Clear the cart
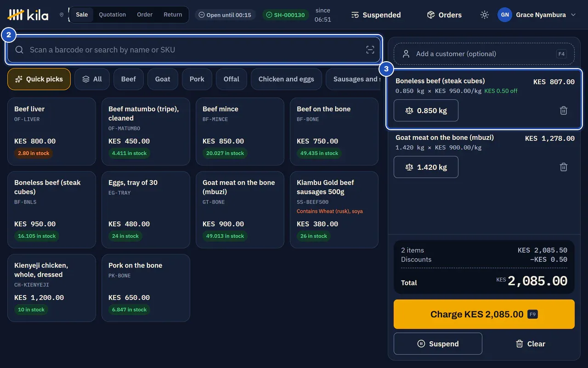588x368 pixels. pyautogui.click(x=531, y=344)
